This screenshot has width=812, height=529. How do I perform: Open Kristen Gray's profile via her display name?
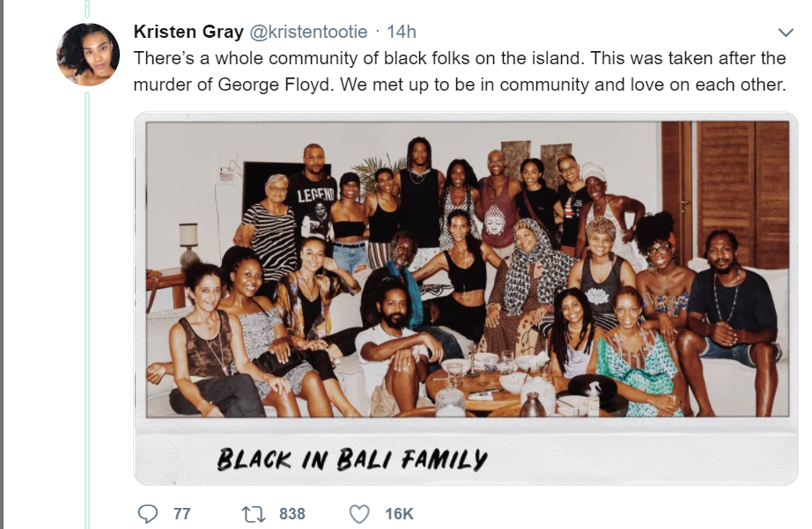(188, 32)
